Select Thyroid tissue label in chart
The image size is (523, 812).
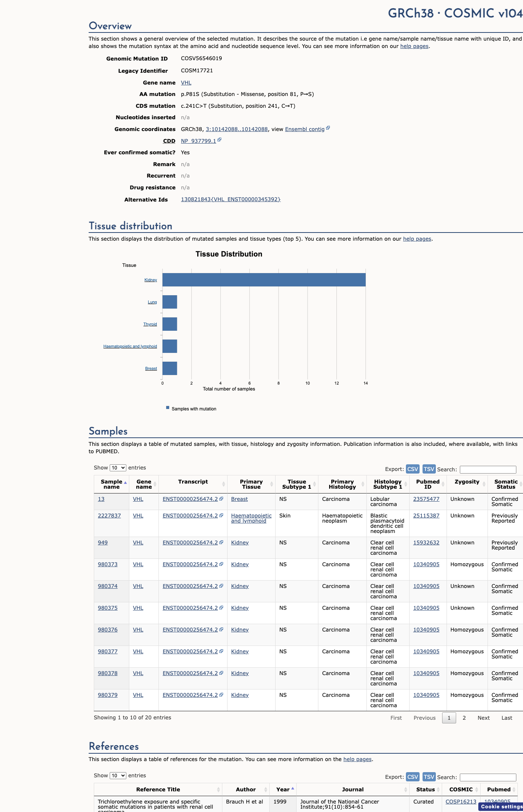point(150,324)
